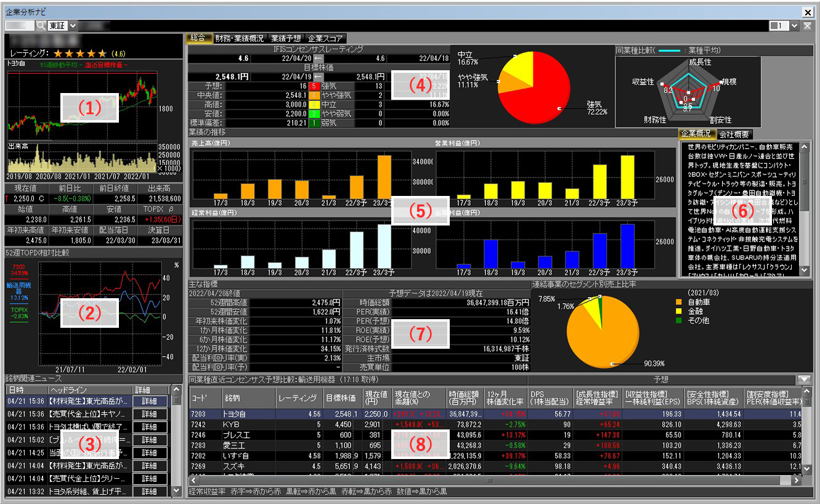Click 詳細 button for 【売買代金上位】グリー news
Screen dimensions: 820x504
pos(150,479)
